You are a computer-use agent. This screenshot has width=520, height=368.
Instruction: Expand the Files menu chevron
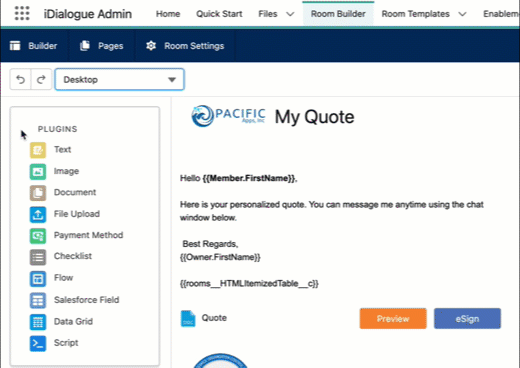290,14
